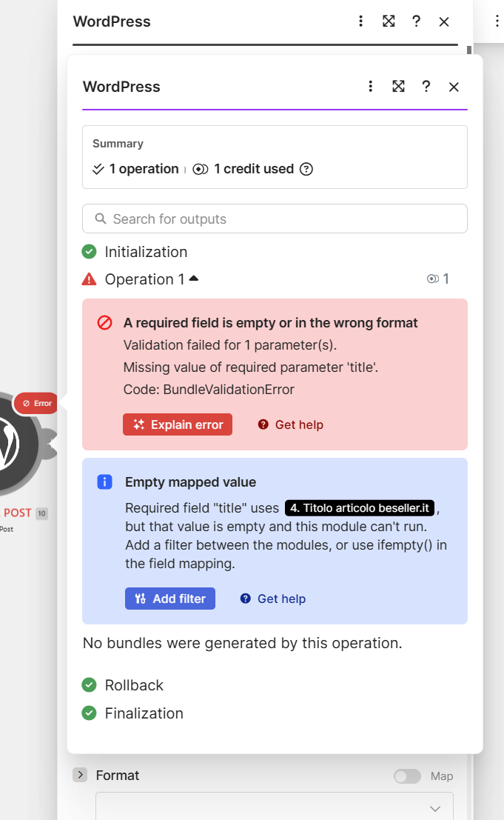This screenshot has width=504, height=820.
Task: Click the red prohibited error icon
Action: pyautogui.click(x=104, y=323)
